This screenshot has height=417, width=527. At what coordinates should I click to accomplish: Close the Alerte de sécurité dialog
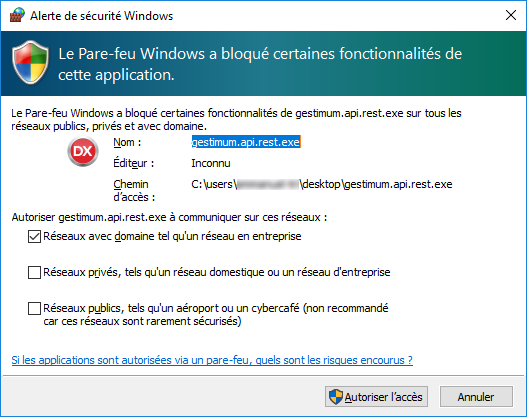511,15
